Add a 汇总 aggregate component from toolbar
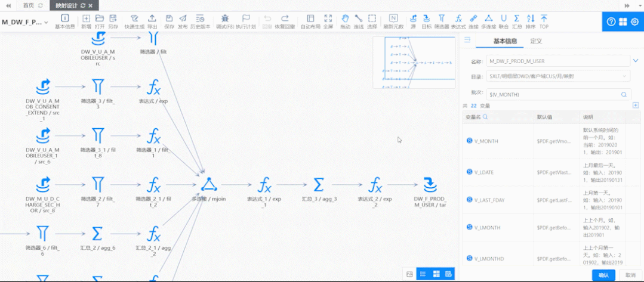 coord(517,21)
